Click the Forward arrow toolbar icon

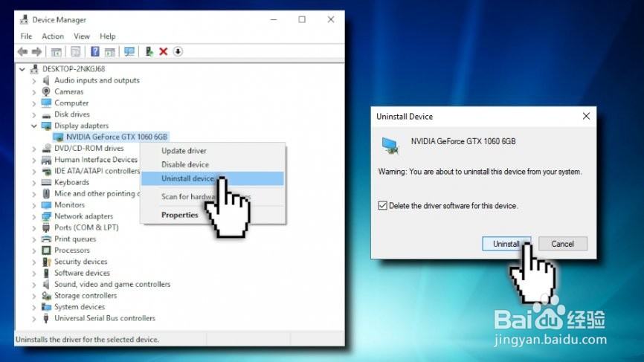click(37, 52)
